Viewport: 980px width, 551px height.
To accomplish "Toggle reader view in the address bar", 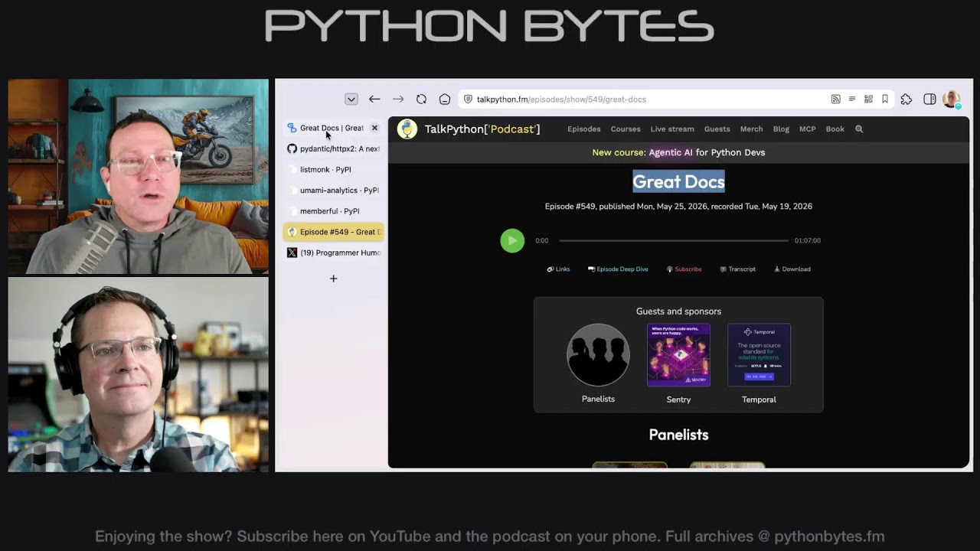I will (x=852, y=99).
